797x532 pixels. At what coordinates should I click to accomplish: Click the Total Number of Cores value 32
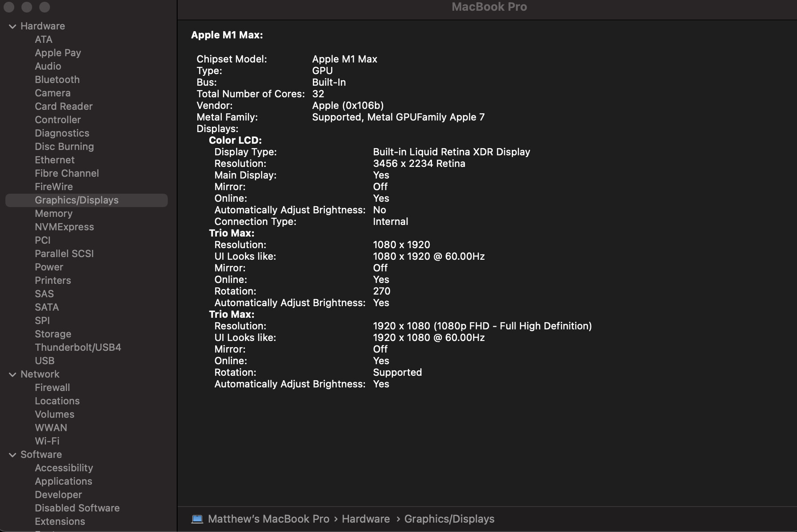(318, 94)
